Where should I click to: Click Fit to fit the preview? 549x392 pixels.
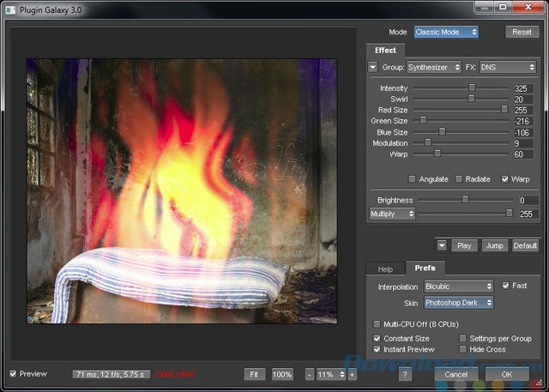click(x=254, y=375)
